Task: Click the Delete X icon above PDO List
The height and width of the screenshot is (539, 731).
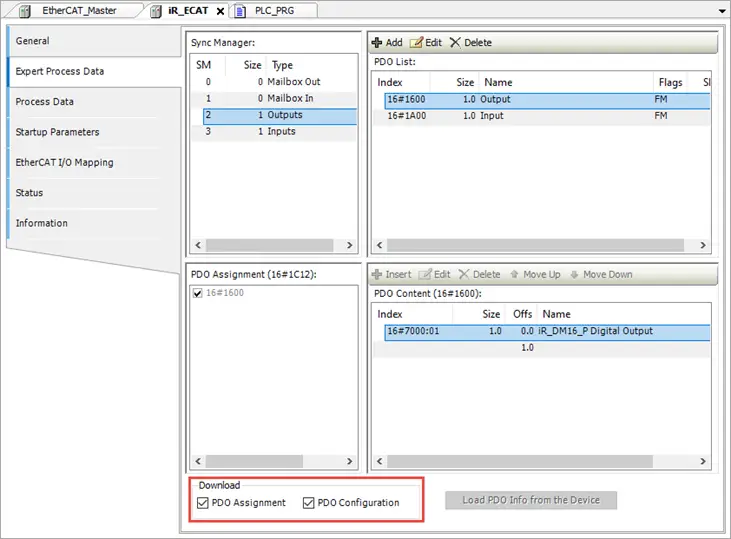Action: point(455,42)
